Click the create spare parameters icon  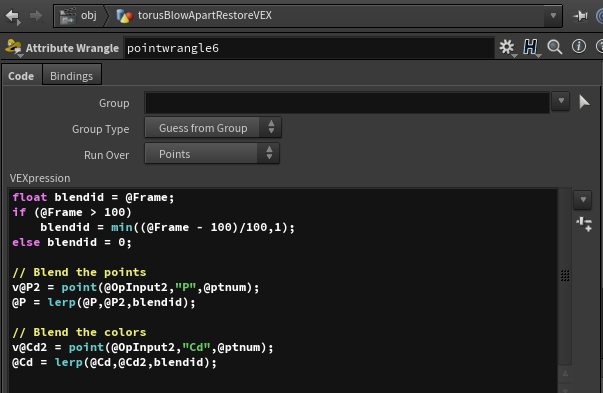click(583, 224)
